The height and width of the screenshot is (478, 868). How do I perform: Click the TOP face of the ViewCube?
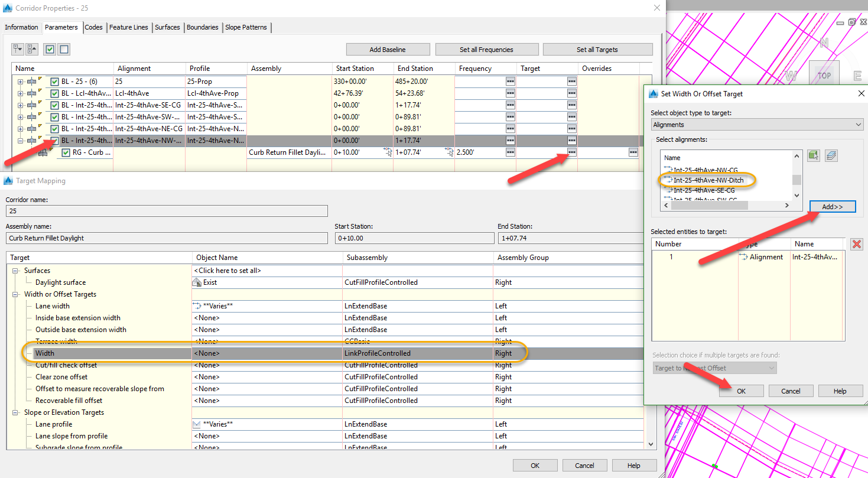824,76
